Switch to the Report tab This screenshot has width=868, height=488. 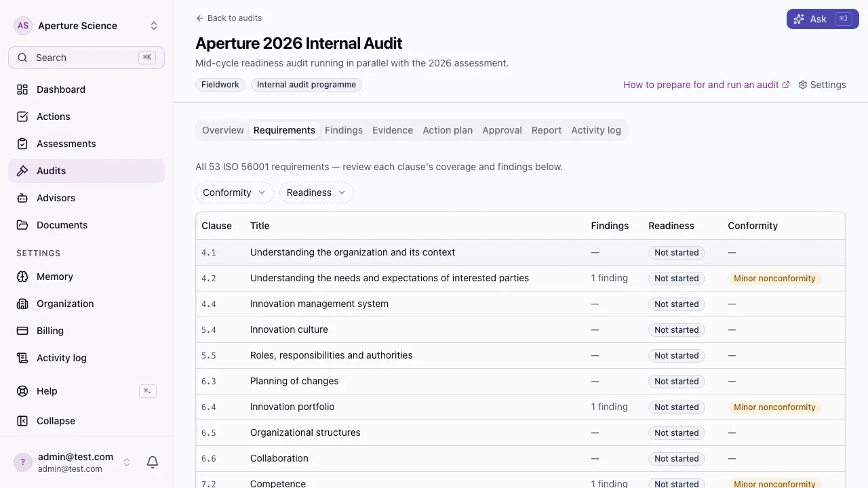click(x=547, y=130)
